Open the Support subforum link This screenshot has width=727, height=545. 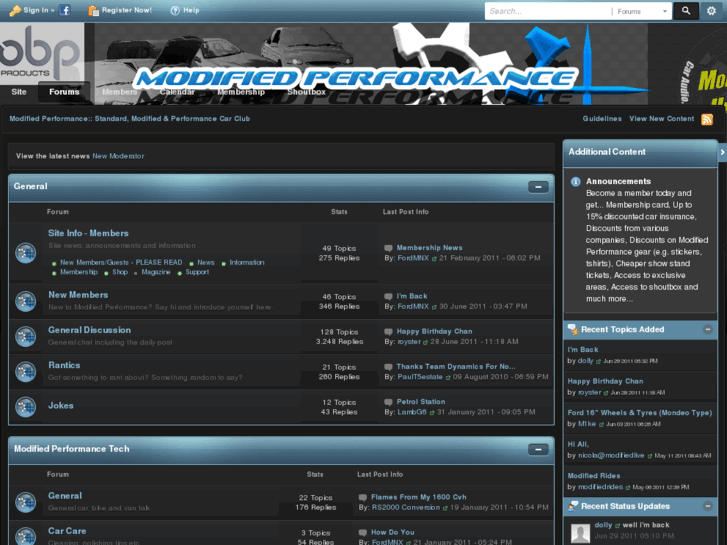point(197,272)
